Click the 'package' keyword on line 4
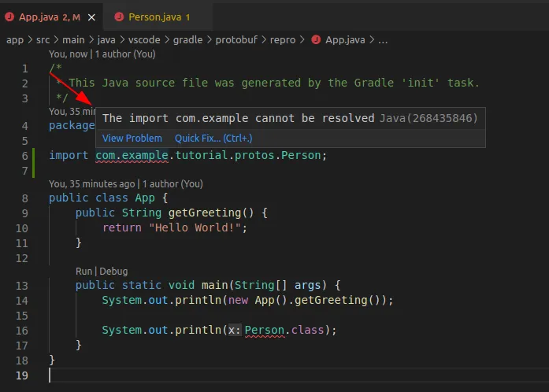 [x=72, y=126]
